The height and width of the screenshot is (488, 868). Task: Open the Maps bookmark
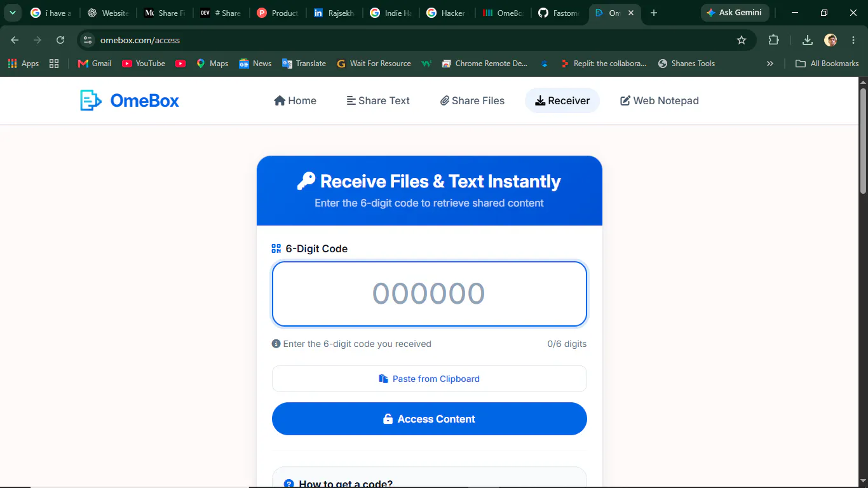click(212, 64)
